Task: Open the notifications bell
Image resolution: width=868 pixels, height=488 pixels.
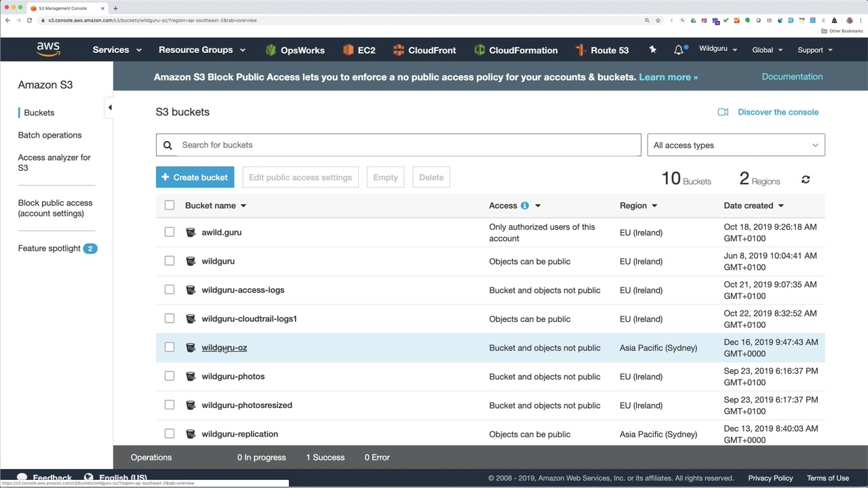Action: pyautogui.click(x=679, y=49)
